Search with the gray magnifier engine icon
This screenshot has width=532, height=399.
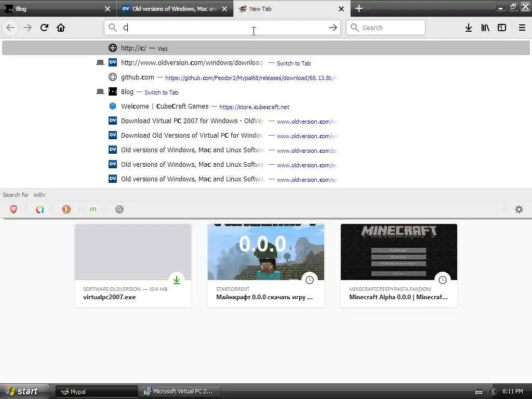(119, 209)
